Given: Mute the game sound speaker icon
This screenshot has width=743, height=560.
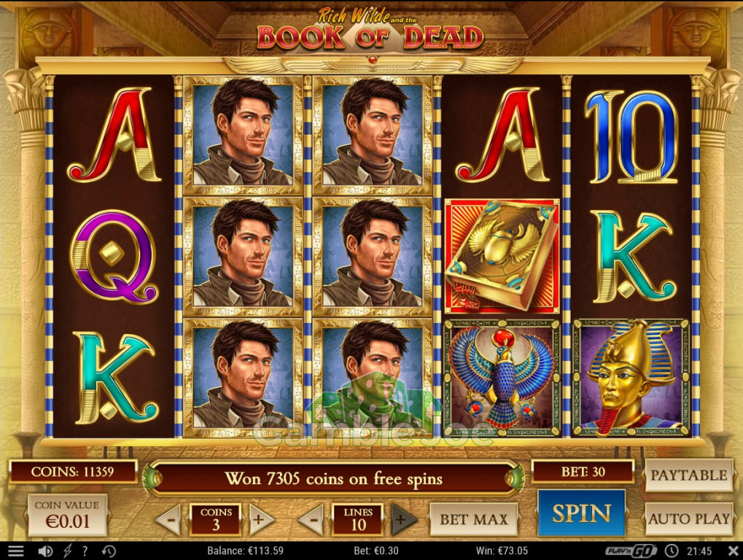Looking at the screenshot, I should pyautogui.click(x=45, y=551).
